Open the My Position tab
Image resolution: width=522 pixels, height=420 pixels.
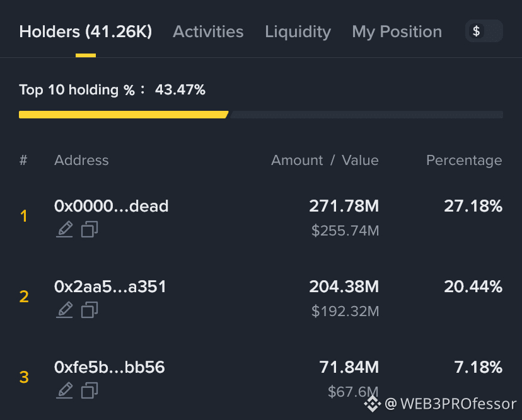[x=397, y=32]
